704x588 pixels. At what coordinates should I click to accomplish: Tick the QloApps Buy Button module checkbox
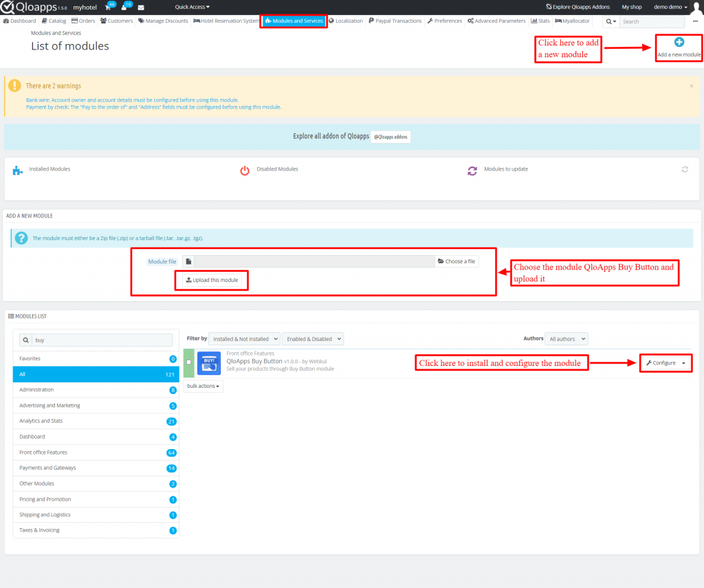188,362
